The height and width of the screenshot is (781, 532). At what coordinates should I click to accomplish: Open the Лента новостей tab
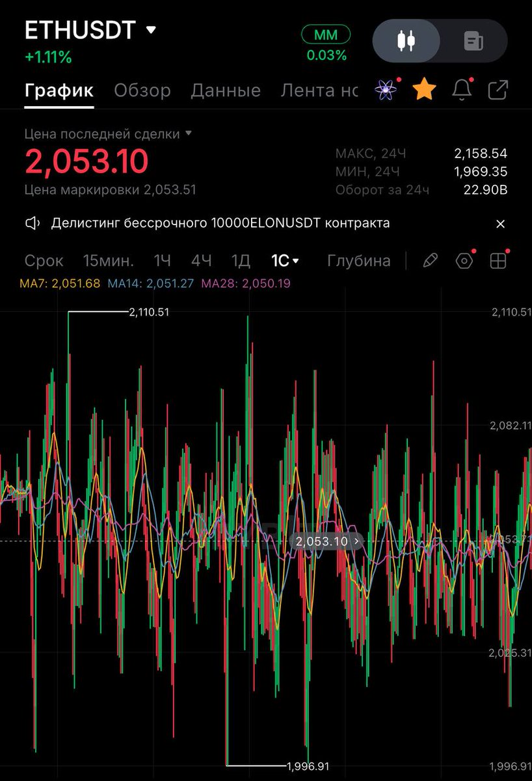pyautogui.click(x=319, y=90)
